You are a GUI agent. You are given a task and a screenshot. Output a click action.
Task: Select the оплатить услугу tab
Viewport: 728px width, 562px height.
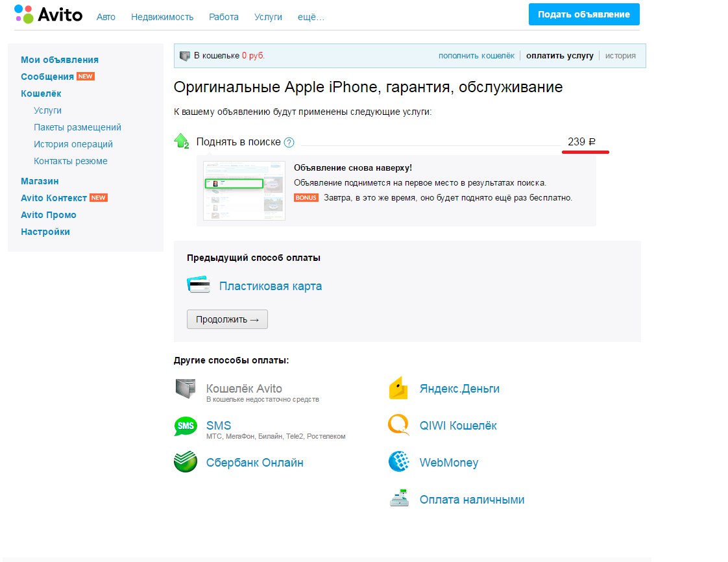(x=559, y=56)
